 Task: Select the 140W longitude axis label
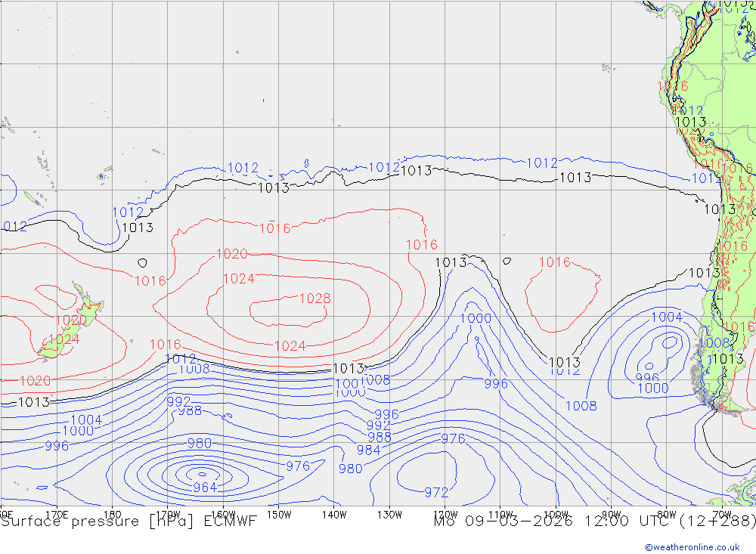(x=334, y=514)
